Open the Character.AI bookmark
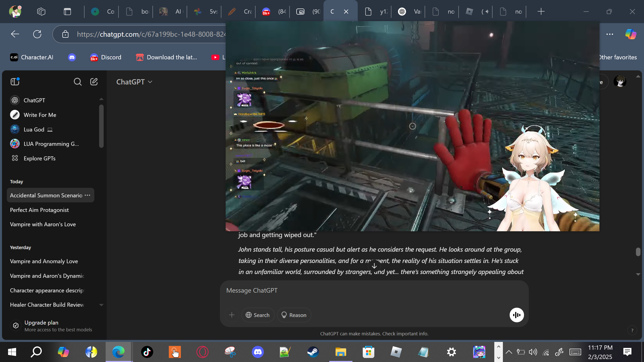 pyautogui.click(x=32, y=57)
